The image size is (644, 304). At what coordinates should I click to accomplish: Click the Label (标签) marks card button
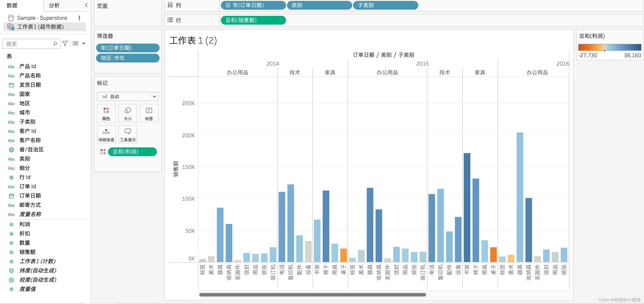[149, 113]
